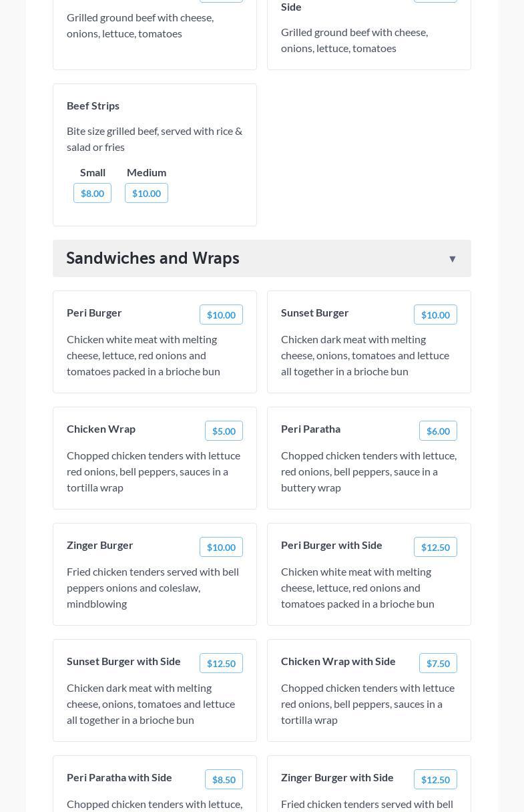
Task: Click the Peri Burger item name
Action: [94, 313]
